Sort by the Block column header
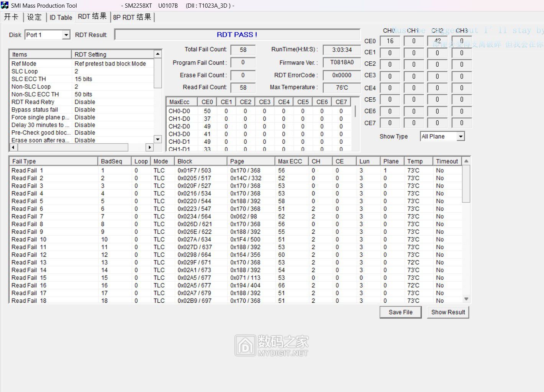The width and height of the screenshot is (544, 392). (x=201, y=161)
